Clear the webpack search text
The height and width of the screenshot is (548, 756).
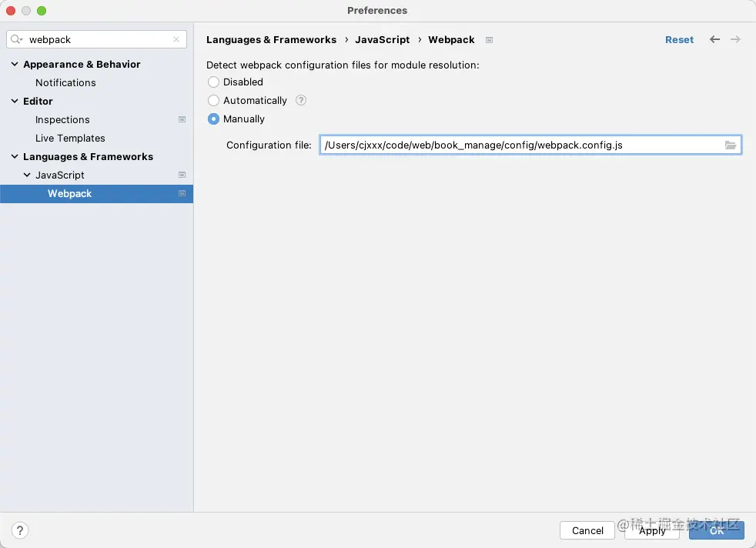point(176,39)
